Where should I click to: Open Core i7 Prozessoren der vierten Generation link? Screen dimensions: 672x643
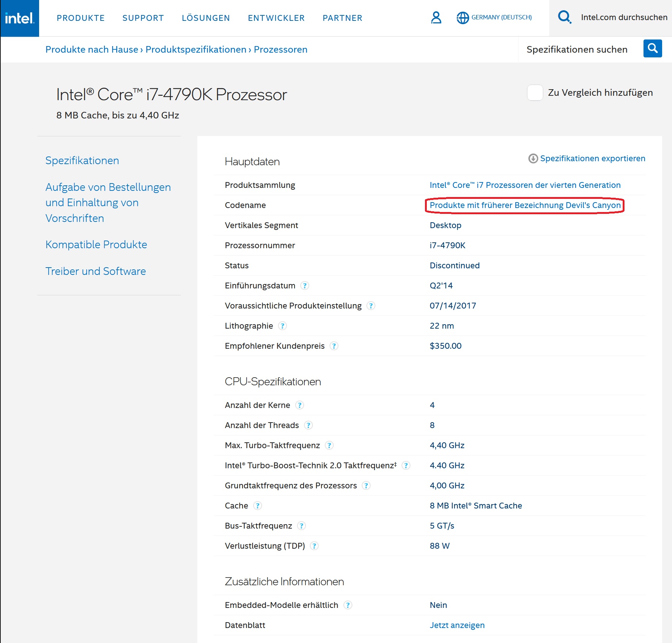tap(525, 185)
